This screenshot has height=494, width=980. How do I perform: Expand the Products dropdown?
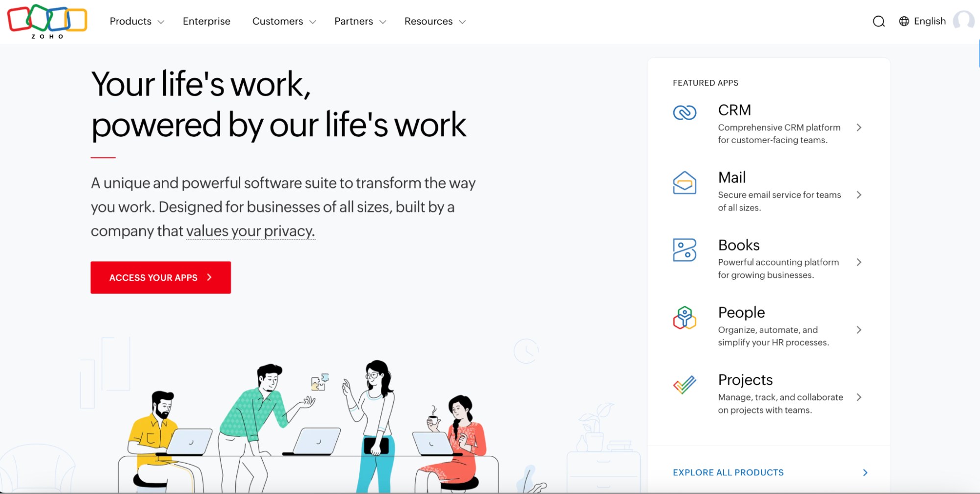click(x=136, y=21)
